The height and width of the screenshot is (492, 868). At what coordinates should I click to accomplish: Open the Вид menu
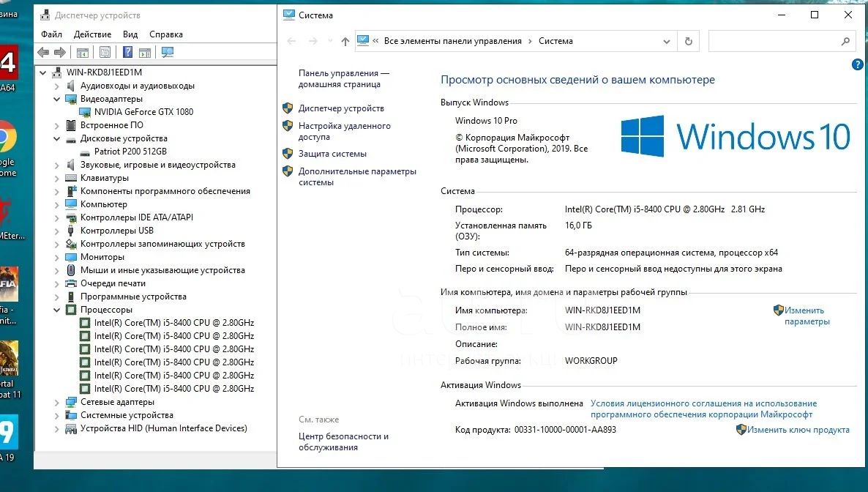(x=130, y=34)
